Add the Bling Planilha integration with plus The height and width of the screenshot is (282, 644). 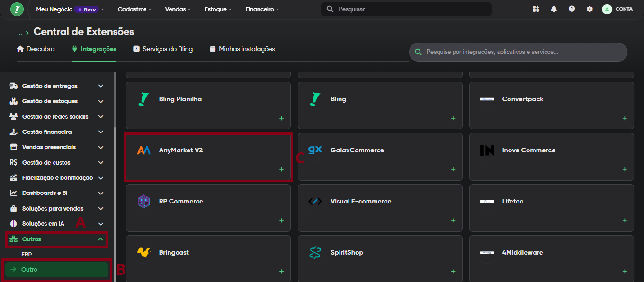[x=282, y=118]
